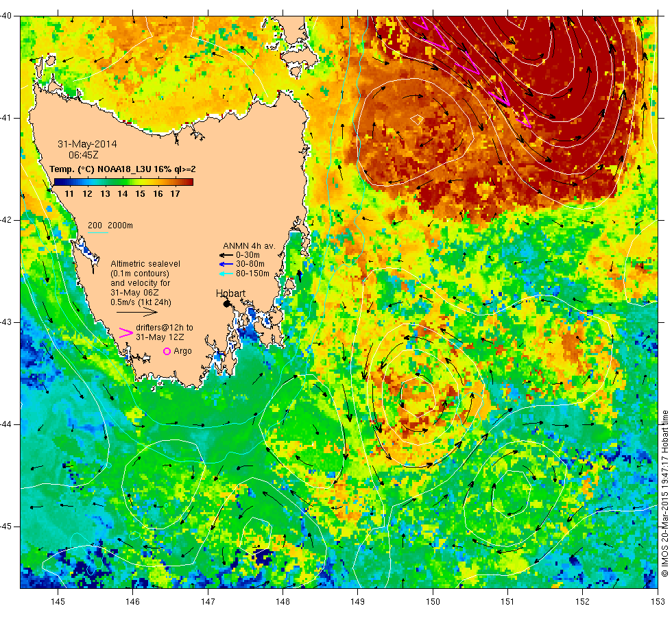672x617 pixels.
Task: Click the "Argo" legend label
Action: 182,351
